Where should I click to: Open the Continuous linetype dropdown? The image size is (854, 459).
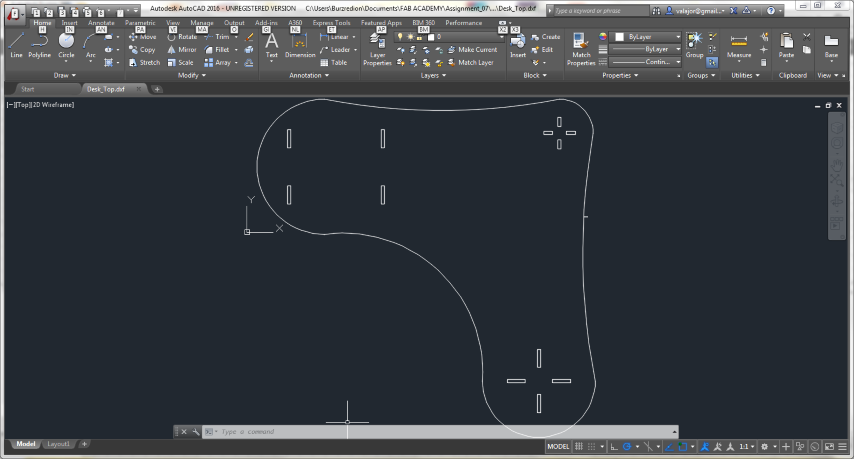click(x=646, y=62)
